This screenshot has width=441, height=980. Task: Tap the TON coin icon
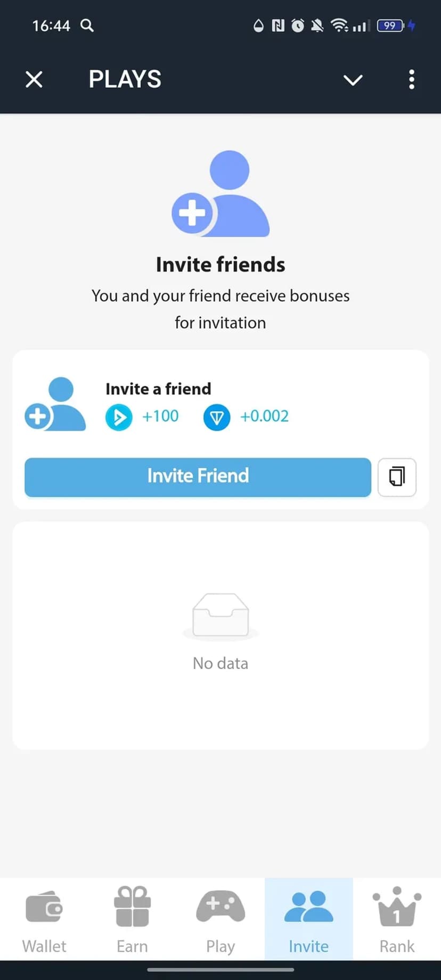click(x=217, y=417)
